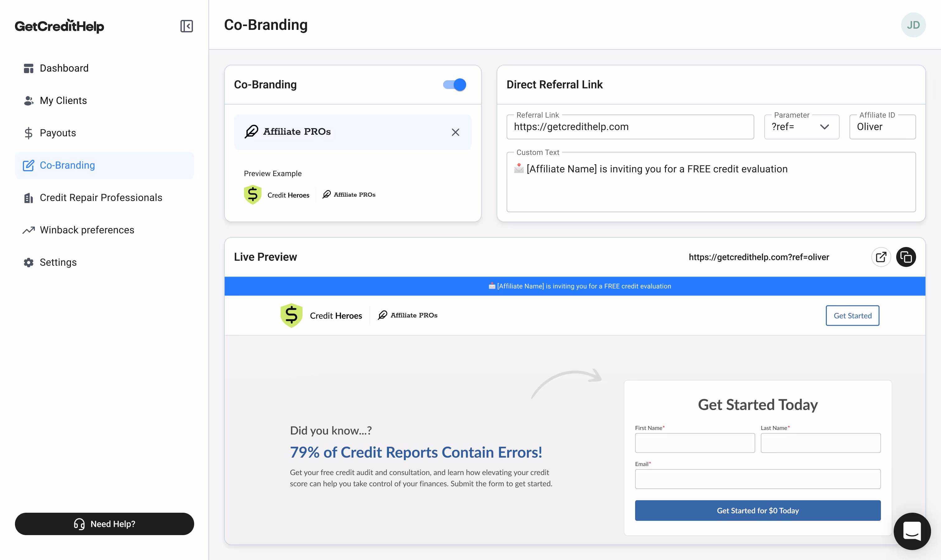Open the chat support bubble

tap(912, 531)
